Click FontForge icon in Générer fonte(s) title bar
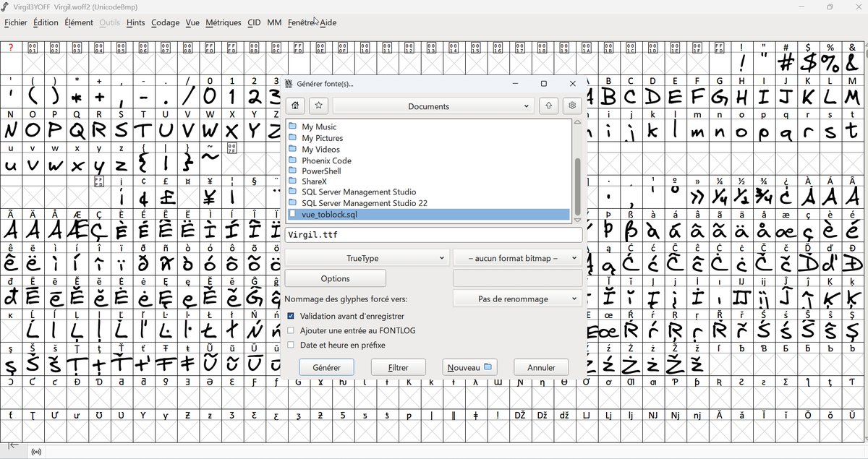 289,84
